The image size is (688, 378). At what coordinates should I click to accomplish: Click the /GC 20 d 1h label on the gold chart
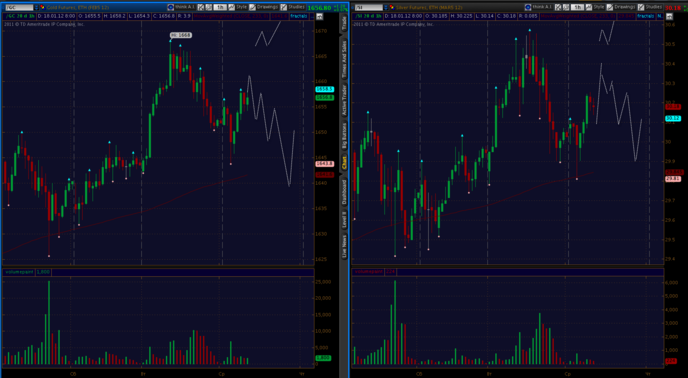tap(20, 16)
